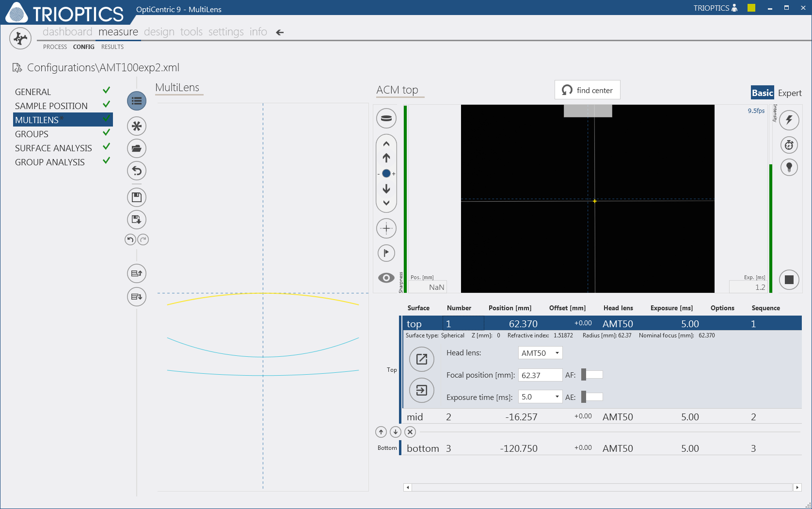Click the small undo arrow icon
Viewport: 812px width, 509px height.
click(x=130, y=239)
